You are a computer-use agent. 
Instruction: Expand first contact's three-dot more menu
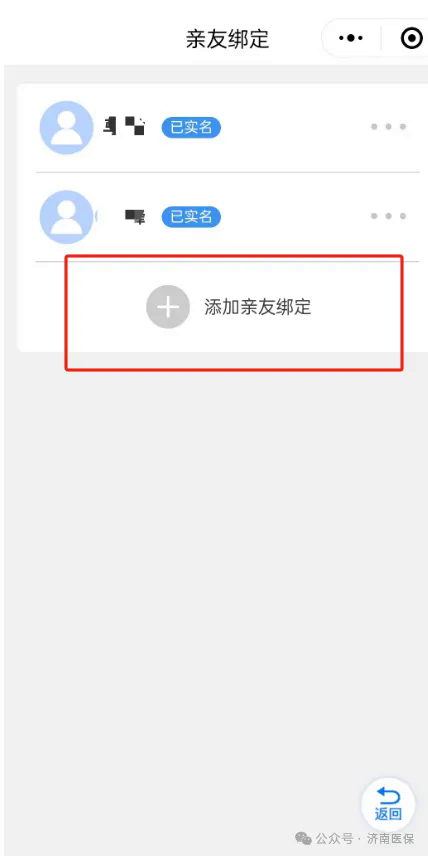pos(388,127)
